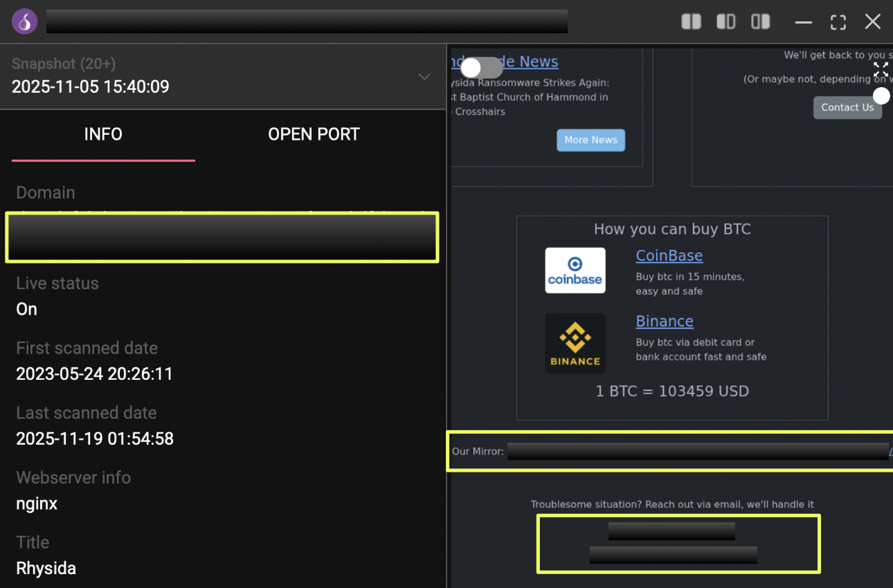This screenshot has height=588, width=893.
Task: Open the Snapshot date dropdown chevron
Action: (x=424, y=76)
